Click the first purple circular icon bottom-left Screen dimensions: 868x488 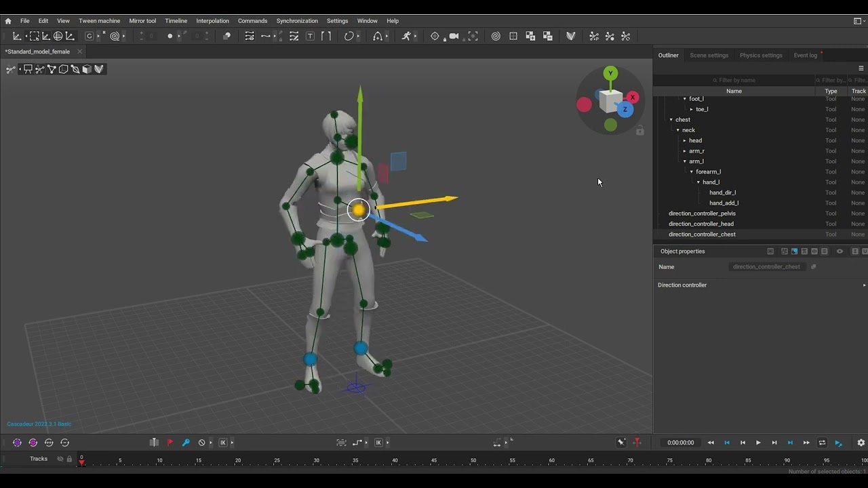pos(17,443)
